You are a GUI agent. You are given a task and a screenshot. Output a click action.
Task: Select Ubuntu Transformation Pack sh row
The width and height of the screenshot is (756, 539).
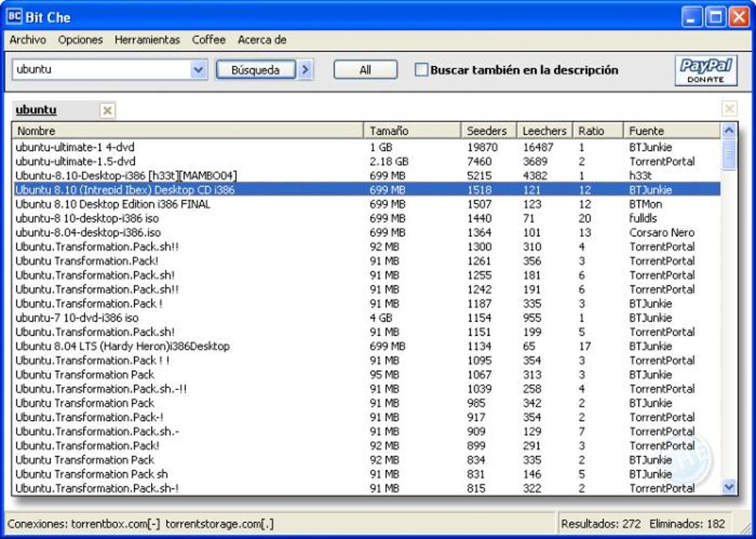click(x=367, y=474)
